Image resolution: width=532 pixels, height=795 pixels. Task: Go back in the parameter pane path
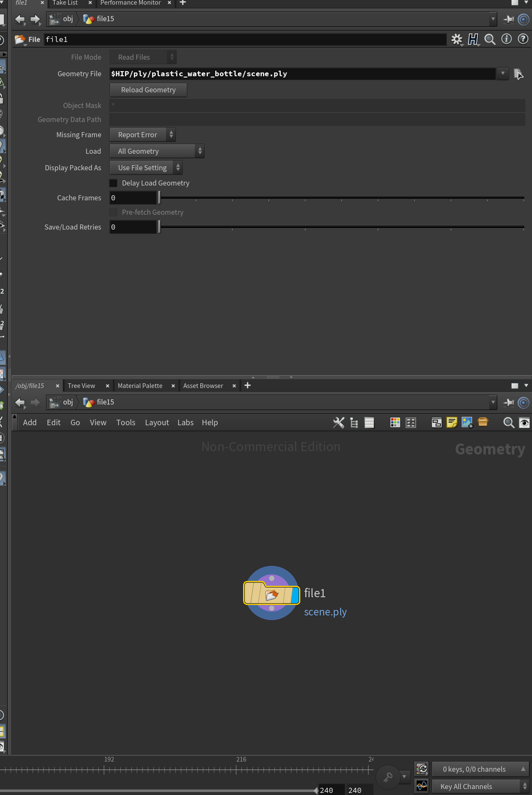pyautogui.click(x=20, y=19)
